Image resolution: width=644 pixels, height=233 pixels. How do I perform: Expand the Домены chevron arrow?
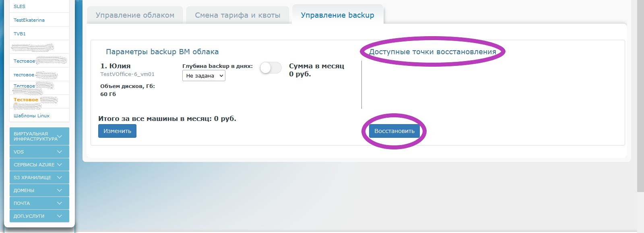(60, 190)
